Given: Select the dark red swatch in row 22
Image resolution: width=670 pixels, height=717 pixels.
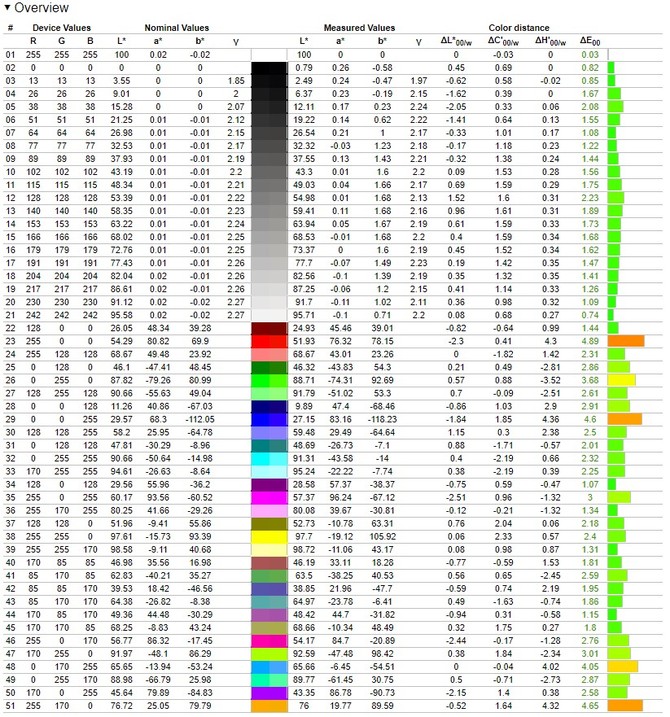Looking at the screenshot, I should click(x=269, y=328).
